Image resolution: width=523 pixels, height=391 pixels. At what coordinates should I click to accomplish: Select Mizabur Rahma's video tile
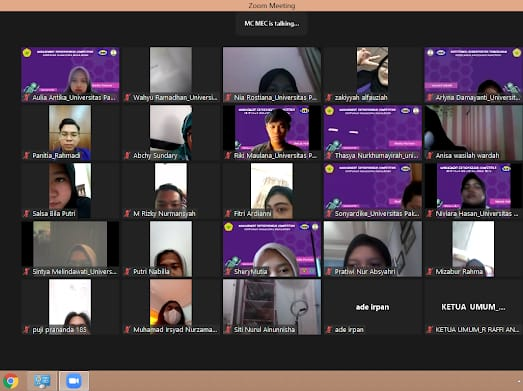click(x=473, y=249)
